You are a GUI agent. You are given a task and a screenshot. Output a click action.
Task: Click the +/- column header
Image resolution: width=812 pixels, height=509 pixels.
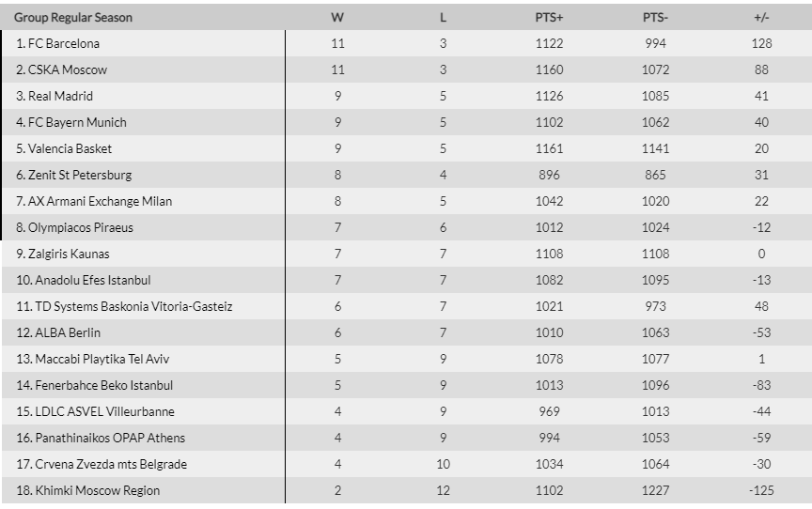point(761,18)
